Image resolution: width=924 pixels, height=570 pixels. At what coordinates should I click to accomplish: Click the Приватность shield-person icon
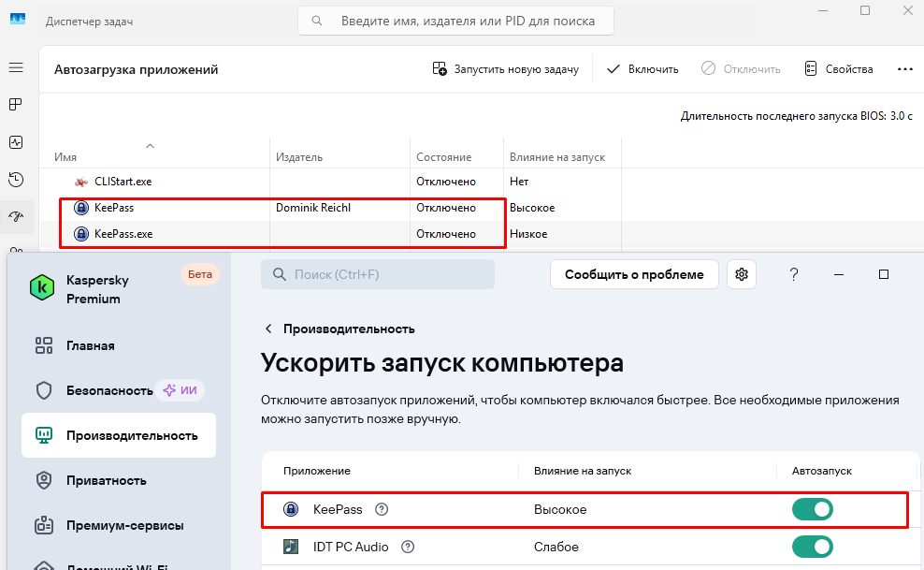pyautogui.click(x=44, y=480)
